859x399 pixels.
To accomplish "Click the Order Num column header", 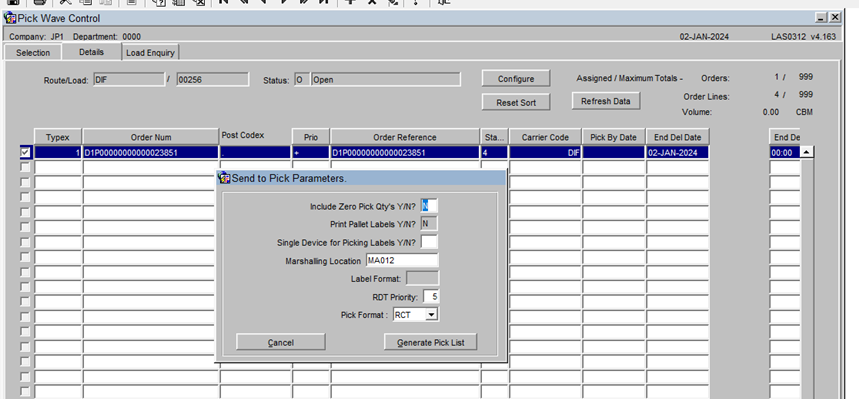I will 151,137.
